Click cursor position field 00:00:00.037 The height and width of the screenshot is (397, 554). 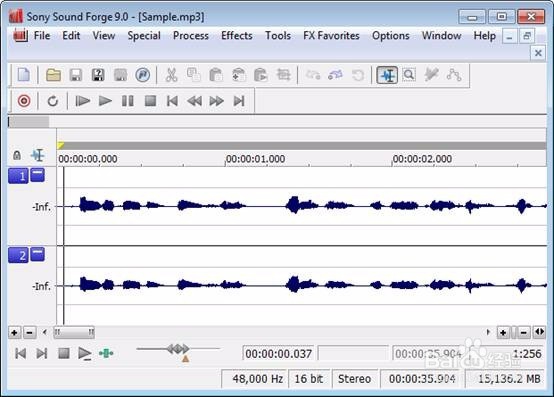278,354
